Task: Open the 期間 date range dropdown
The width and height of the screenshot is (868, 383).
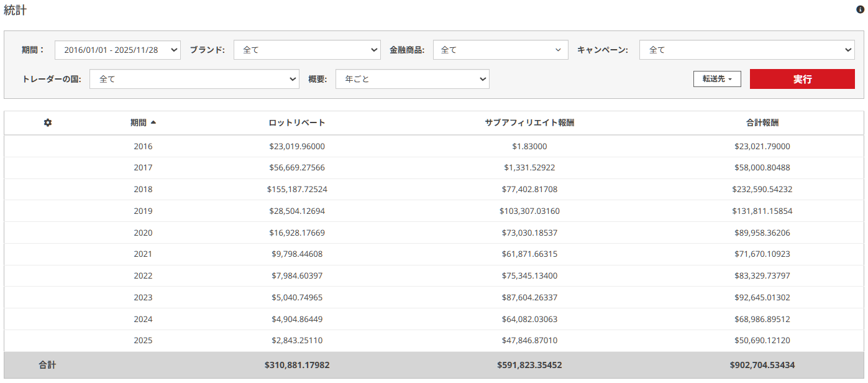Action: 117,50
